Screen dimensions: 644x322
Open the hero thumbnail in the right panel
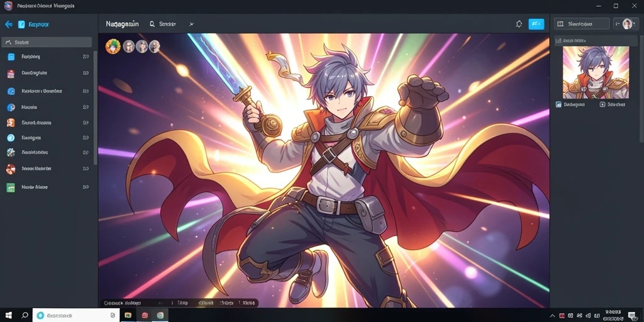point(596,72)
